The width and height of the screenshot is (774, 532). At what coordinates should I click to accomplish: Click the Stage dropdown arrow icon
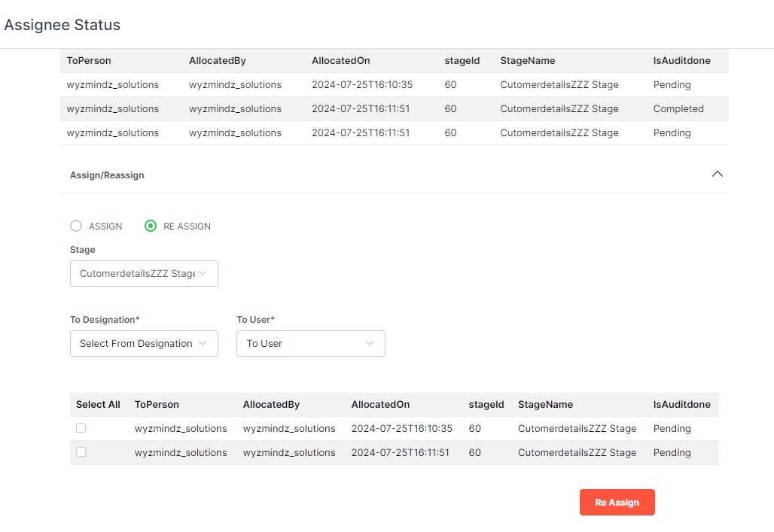coord(203,274)
